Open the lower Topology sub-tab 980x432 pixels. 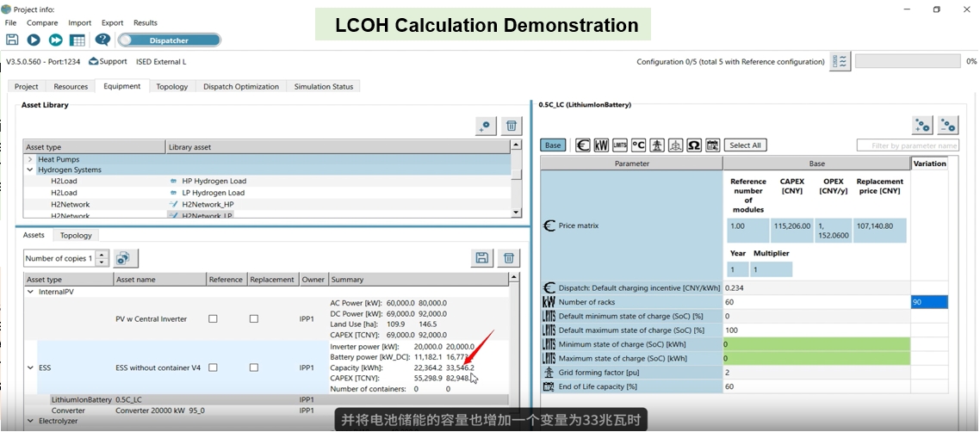pyautogui.click(x=77, y=235)
